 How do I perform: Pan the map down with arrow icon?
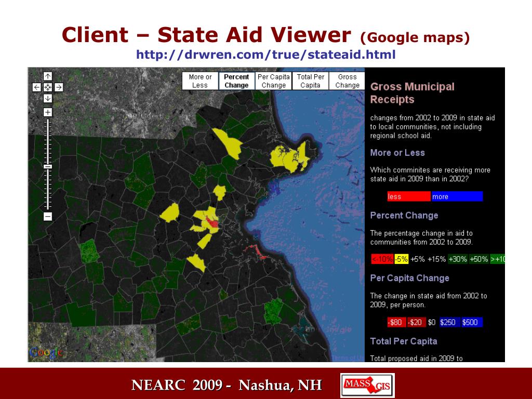pyautogui.click(x=47, y=98)
